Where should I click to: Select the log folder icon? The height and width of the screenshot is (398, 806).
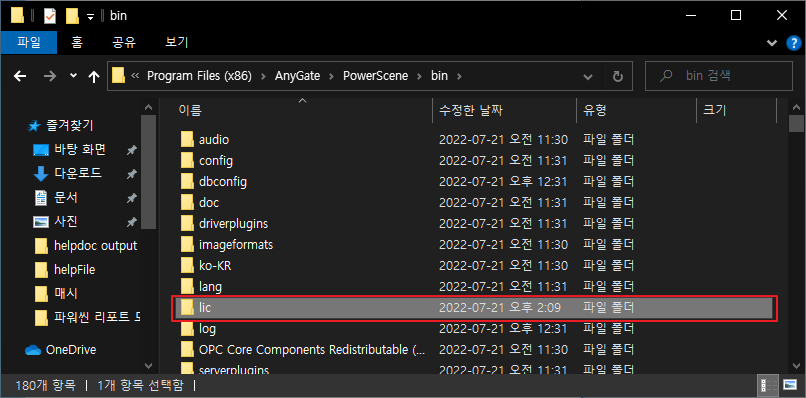coord(187,328)
